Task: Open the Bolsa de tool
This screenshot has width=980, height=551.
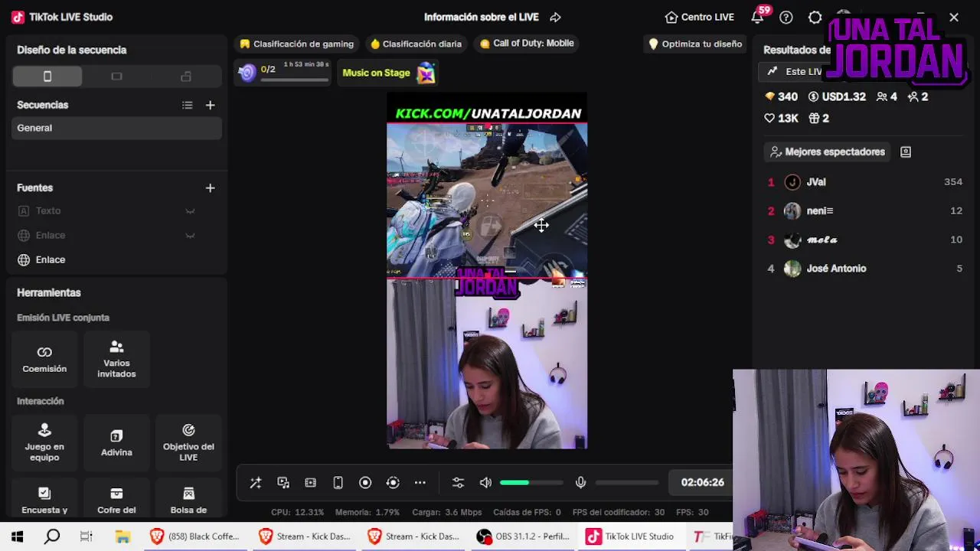Action: 188,500
